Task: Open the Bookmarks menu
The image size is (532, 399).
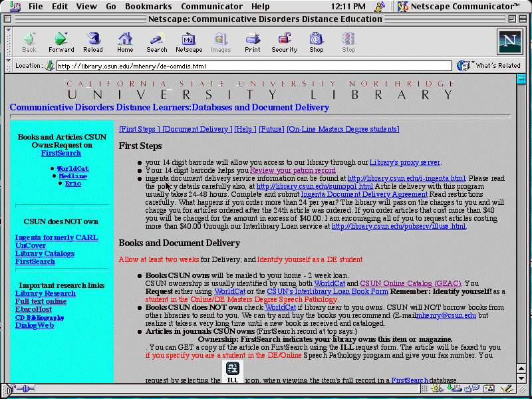Action: point(148,6)
